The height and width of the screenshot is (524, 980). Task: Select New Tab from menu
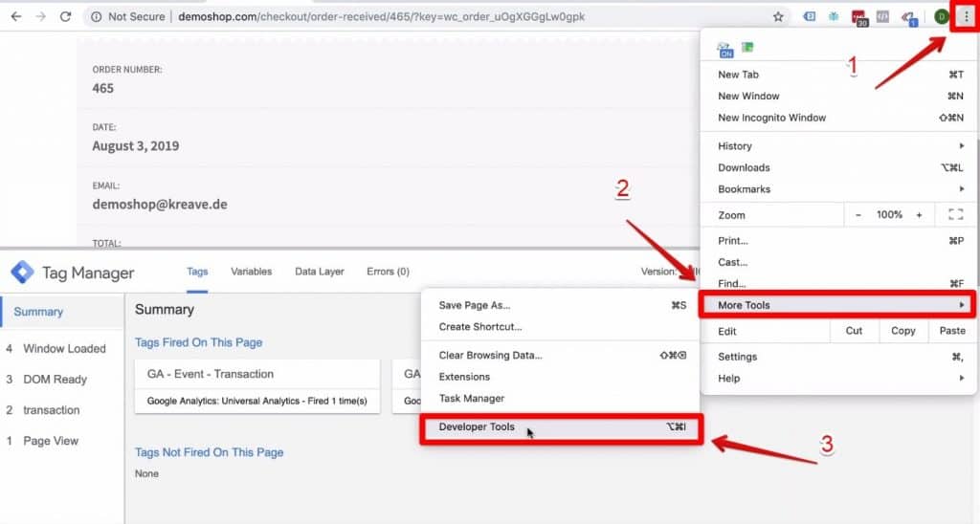pos(837,75)
